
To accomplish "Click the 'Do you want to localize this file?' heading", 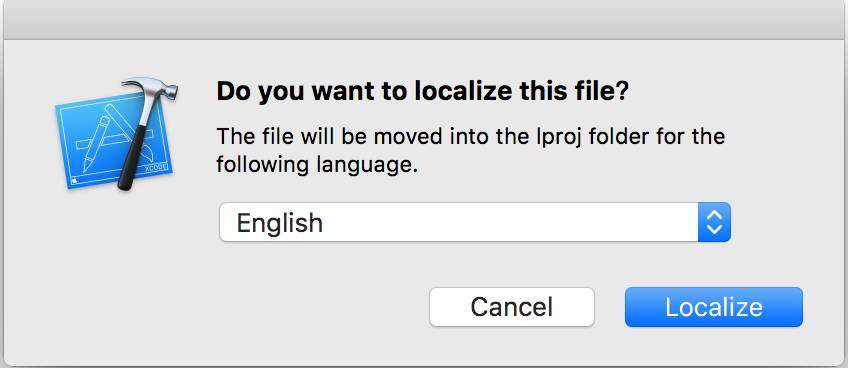I will [x=423, y=92].
